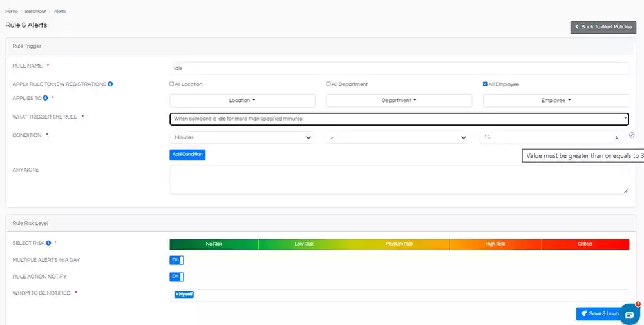Viewport: 644px width, 325px height.
Task: Go to Home in the breadcrumb
Action: click(11, 11)
